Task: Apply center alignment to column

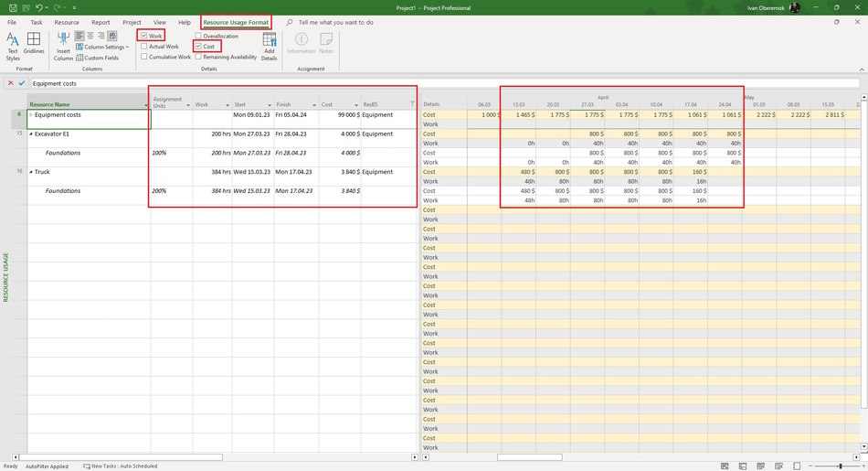Action: click(x=90, y=36)
